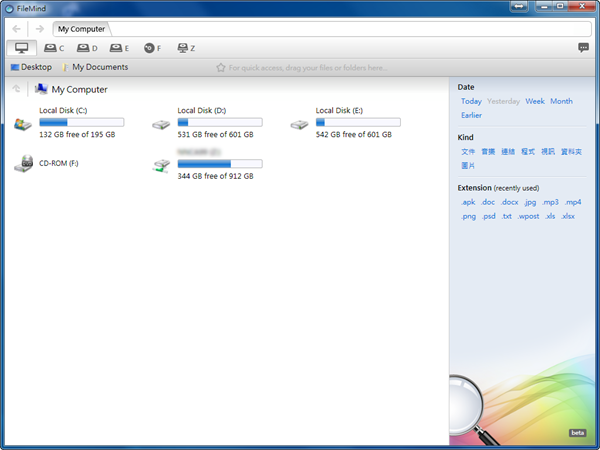This screenshot has width=600, height=450.
Task: Click the My Computer icon in the path header
Action: point(41,89)
